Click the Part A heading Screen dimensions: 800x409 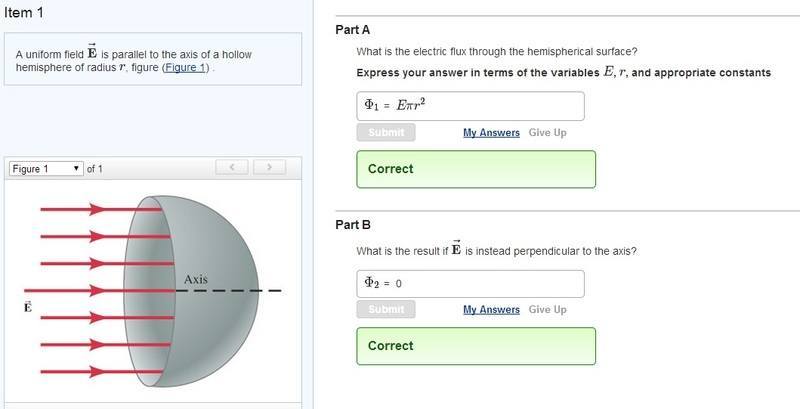coord(353,30)
